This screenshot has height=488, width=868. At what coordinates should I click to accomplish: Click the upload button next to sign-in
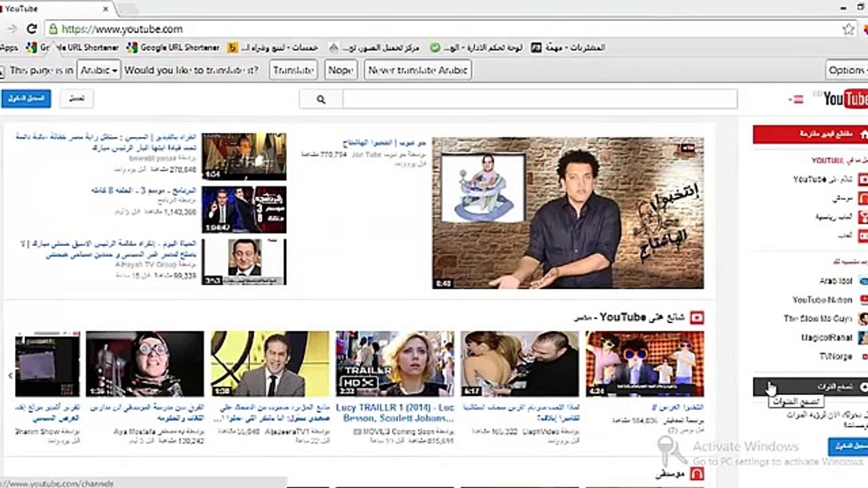click(x=77, y=99)
